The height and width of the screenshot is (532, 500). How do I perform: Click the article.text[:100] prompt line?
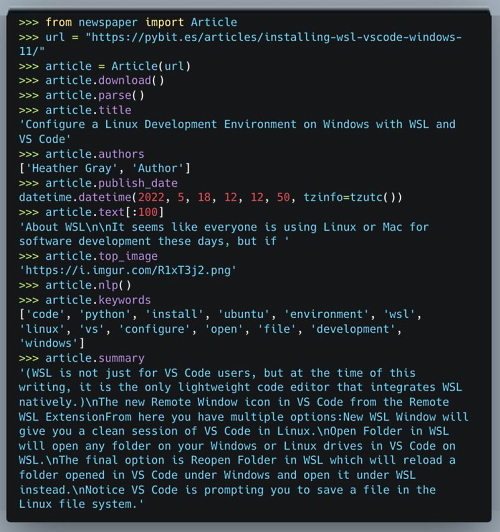click(x=91, y=212)
